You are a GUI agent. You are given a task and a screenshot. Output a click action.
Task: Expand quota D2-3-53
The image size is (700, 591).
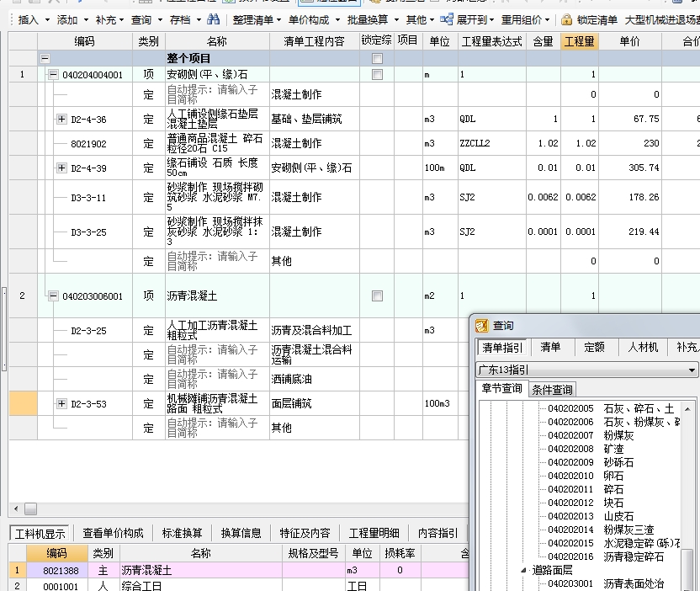tap(61, 404)
